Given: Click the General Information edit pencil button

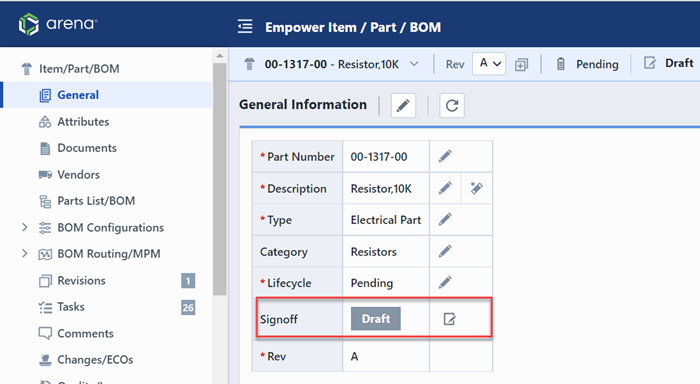Looking at the screenshot, I should click(403, 105).
